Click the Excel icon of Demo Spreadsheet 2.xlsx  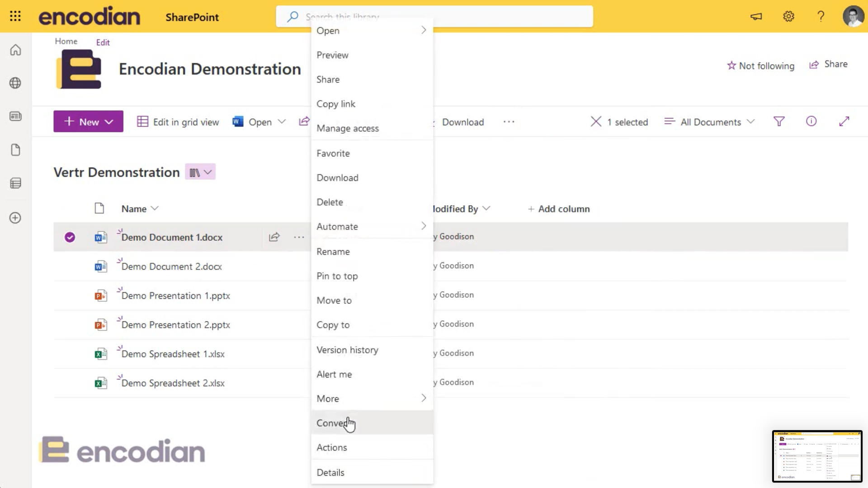pyautogui.click(x=101, y=383)
